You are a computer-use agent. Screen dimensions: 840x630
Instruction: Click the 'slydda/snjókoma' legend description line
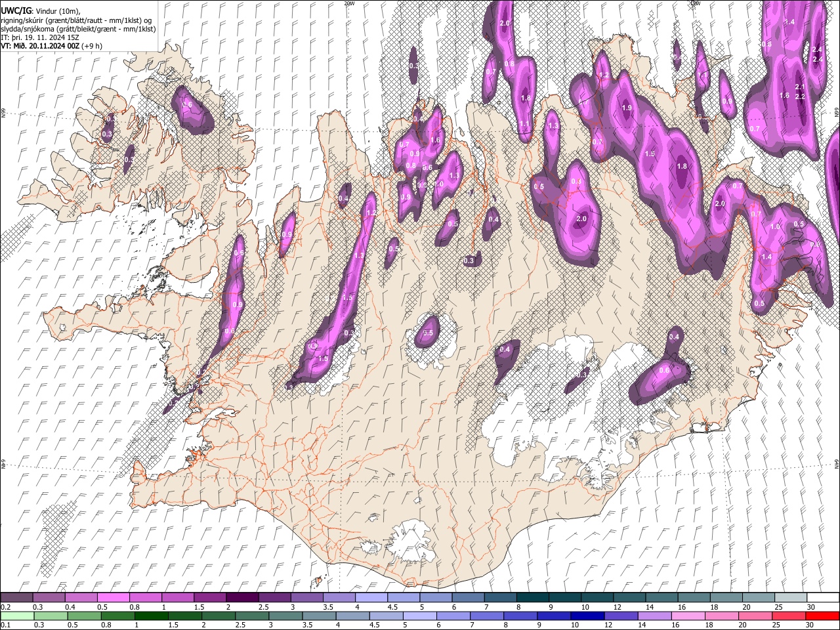click(x=78, y=29)
